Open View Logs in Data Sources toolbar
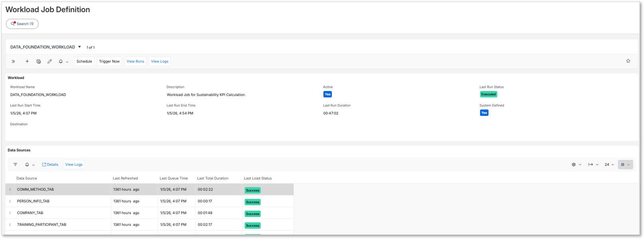Image resolution: width=644 pixels, height=239 pixels. tap(74, 164)
